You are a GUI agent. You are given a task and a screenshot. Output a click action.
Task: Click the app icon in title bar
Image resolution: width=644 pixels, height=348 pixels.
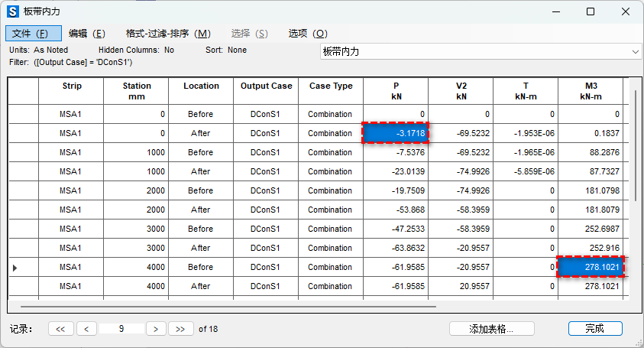click(14, 11)
